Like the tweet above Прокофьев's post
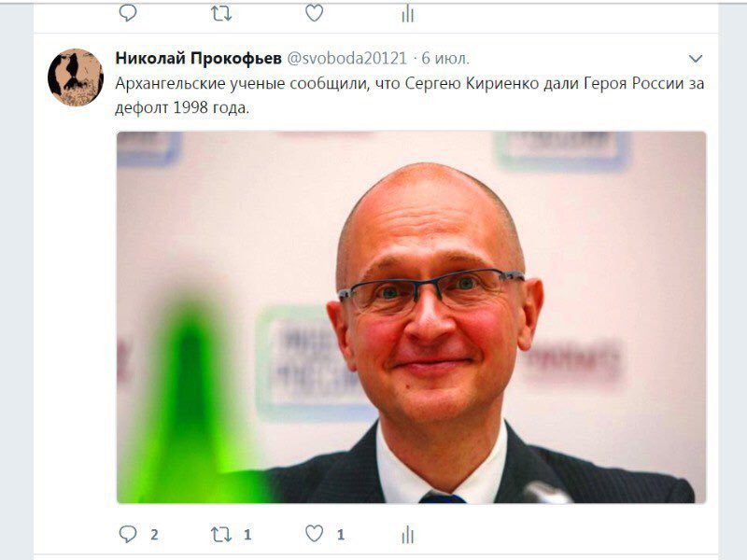 pos(314,13)
